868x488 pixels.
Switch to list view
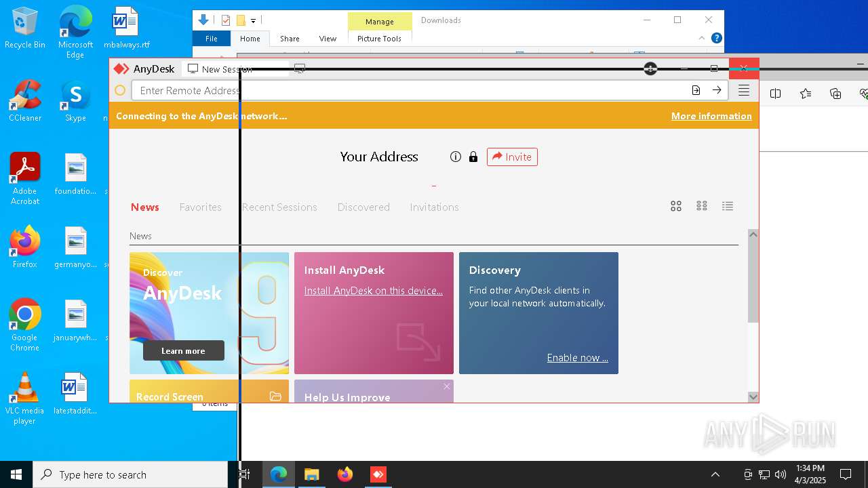click(x=728, y=206)
